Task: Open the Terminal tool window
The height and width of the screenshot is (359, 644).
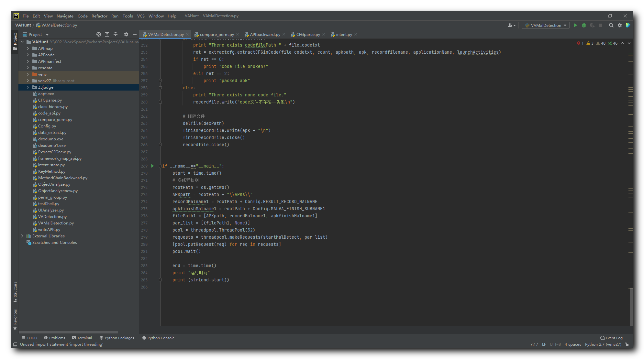Action: point(82,338)
